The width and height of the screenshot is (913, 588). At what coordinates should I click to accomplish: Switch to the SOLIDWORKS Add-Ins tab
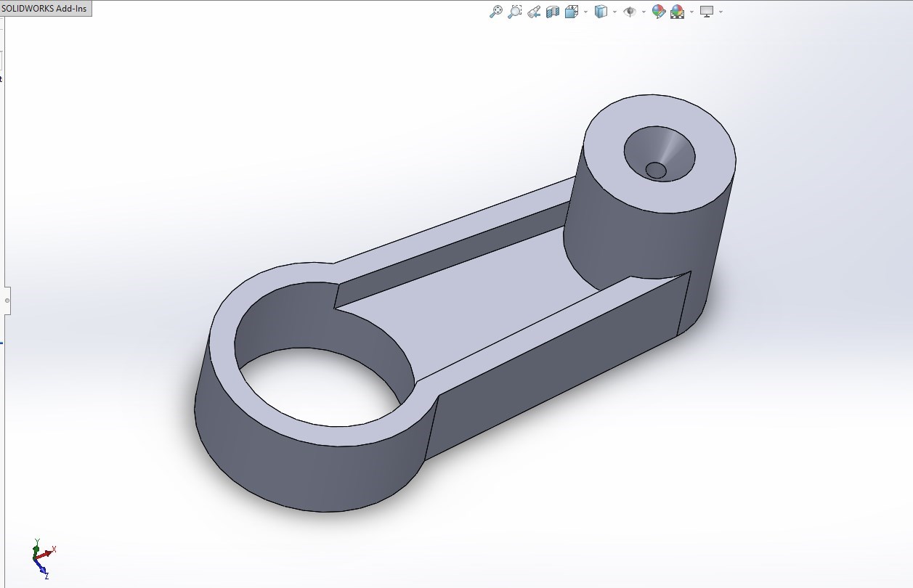pyautogui.click(x=44, y=8)
